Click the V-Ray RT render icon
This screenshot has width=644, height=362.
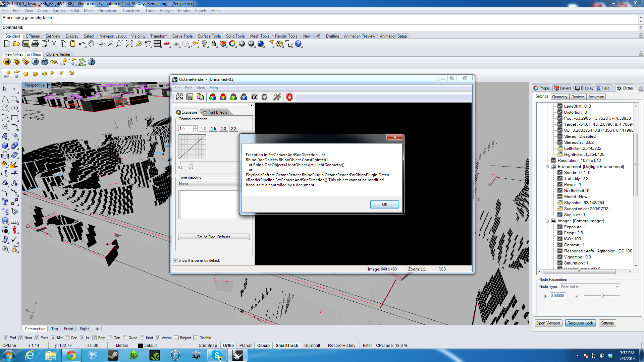click(x=45, y=62)
